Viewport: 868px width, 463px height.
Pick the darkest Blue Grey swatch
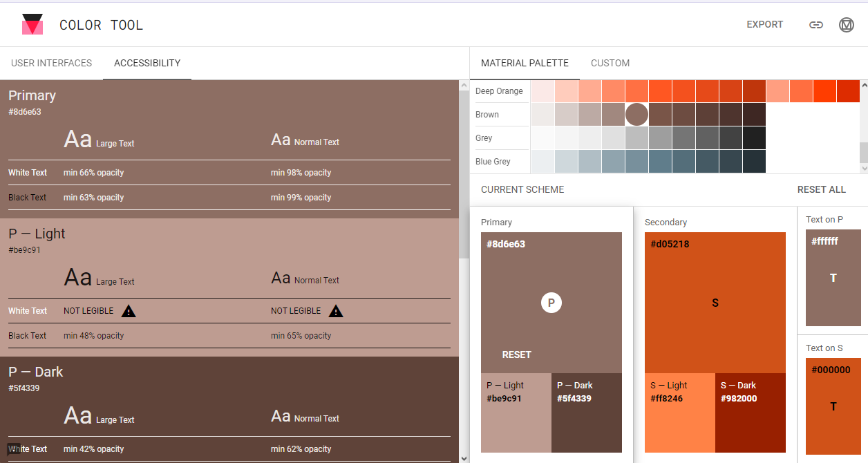[755, 162]
